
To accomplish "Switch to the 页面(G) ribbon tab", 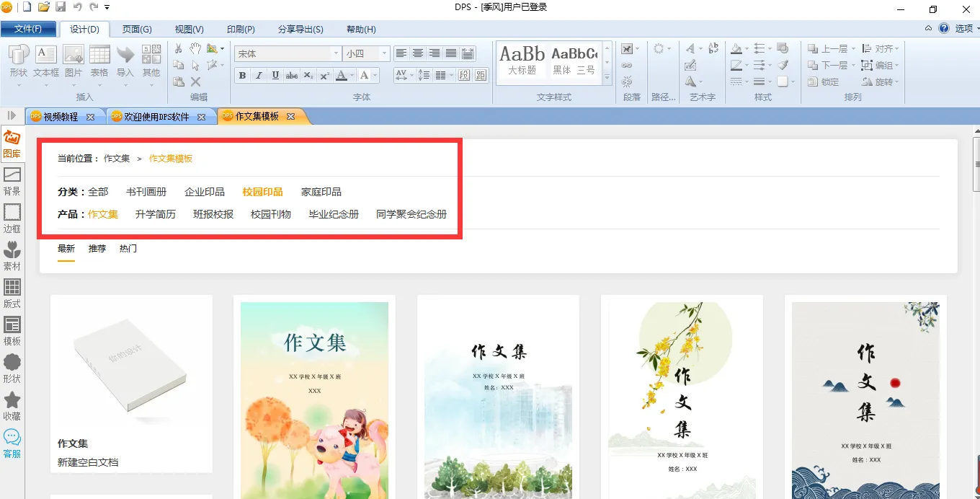I will click(136, 30).
